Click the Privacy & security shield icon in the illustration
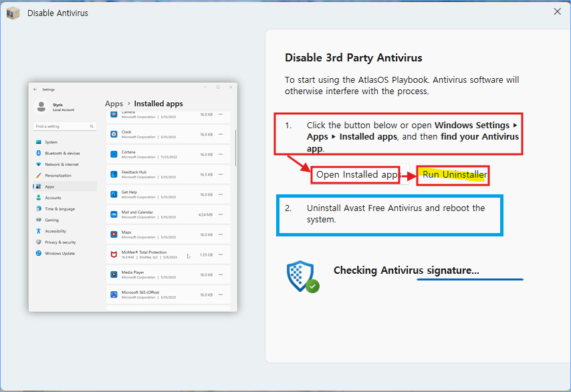 click(39, 242)
